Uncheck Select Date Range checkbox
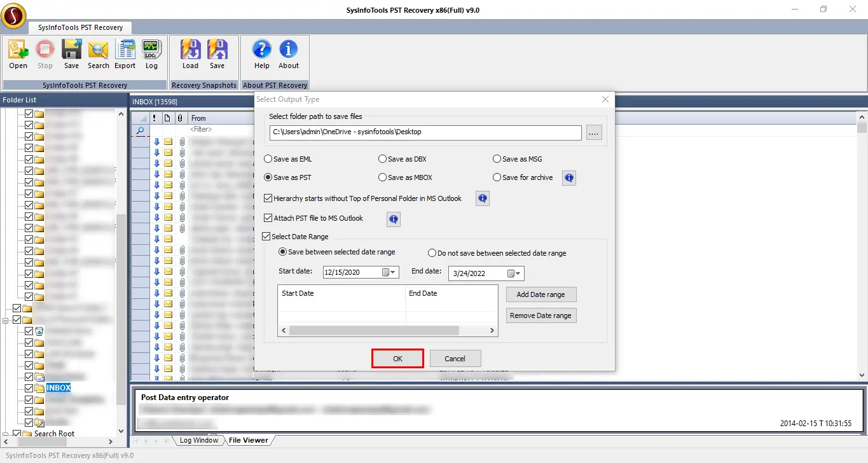 coord(266,237)
